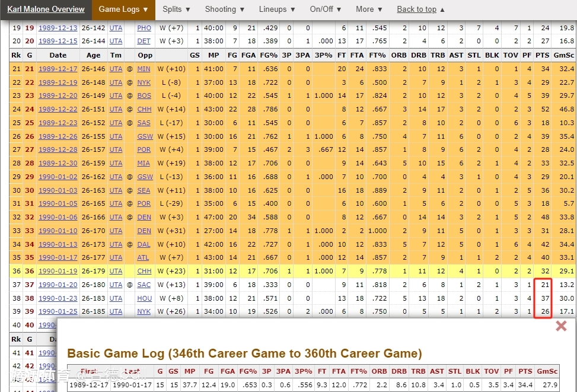Sort table by Opp column header

coord(145,55)
